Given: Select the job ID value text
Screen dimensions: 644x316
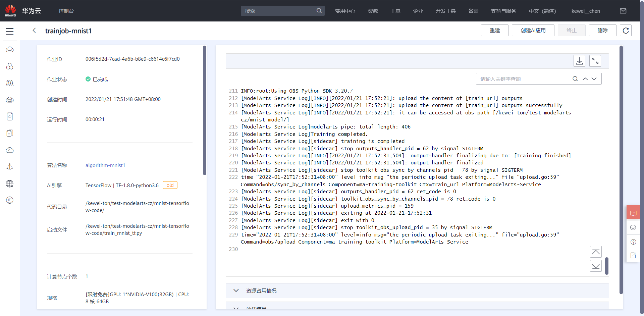Looking at the screenshot, I should tap(132, 59).
